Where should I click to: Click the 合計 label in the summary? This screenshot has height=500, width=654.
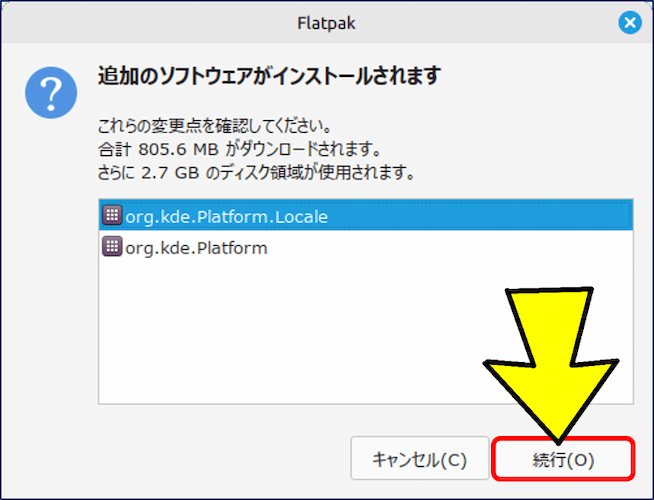point(113,150)
